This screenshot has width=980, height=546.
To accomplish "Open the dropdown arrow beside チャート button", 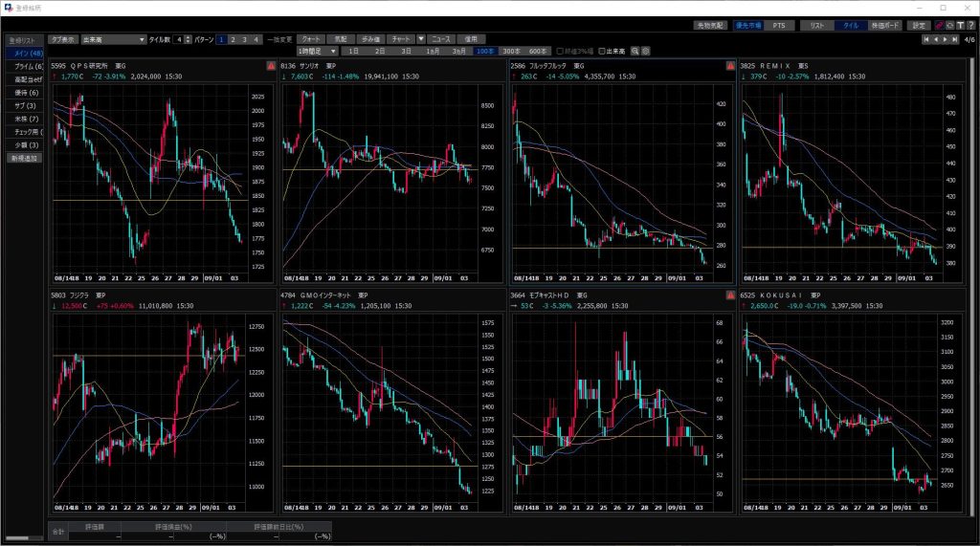I will 420,39.
